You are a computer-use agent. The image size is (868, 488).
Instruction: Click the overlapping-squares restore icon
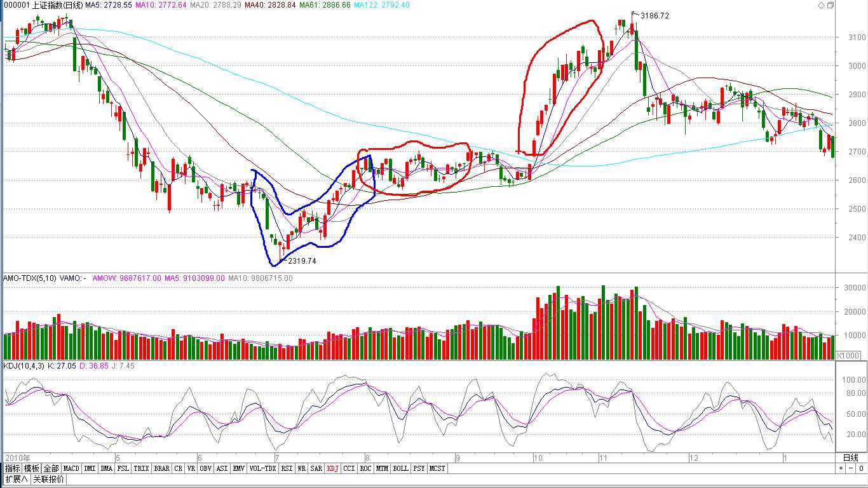(830, 5)
